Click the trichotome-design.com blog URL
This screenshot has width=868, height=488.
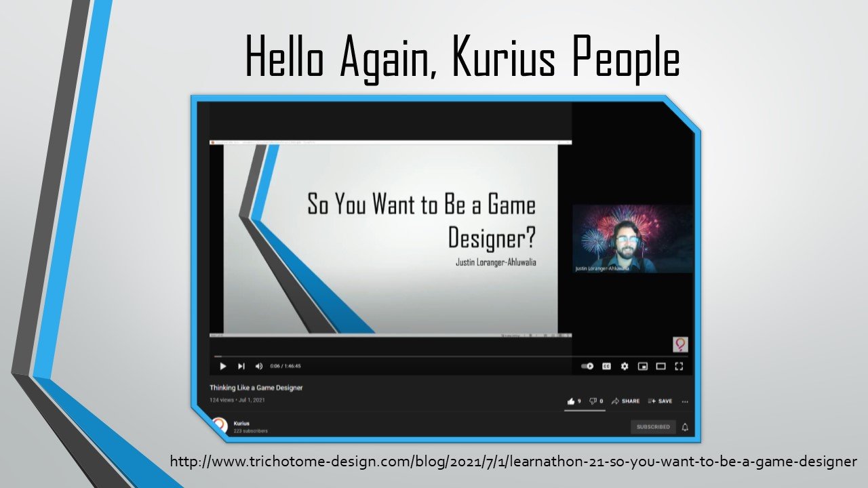pos(513,462)
